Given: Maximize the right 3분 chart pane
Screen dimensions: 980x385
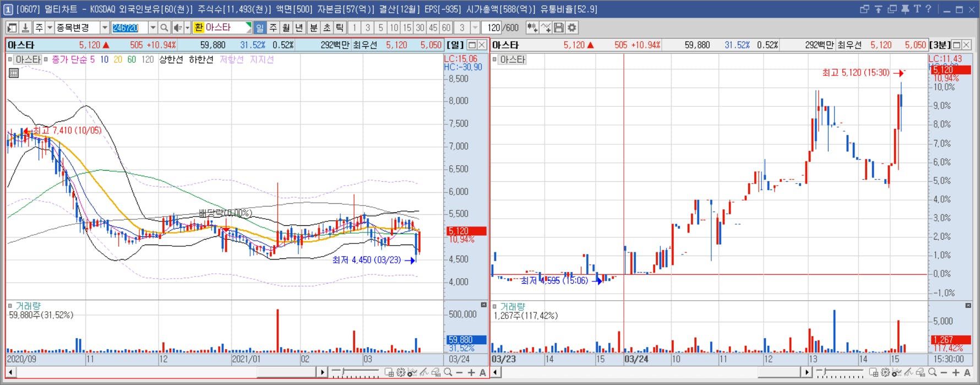Looking at the screenshot, I should tap(956, 45).
